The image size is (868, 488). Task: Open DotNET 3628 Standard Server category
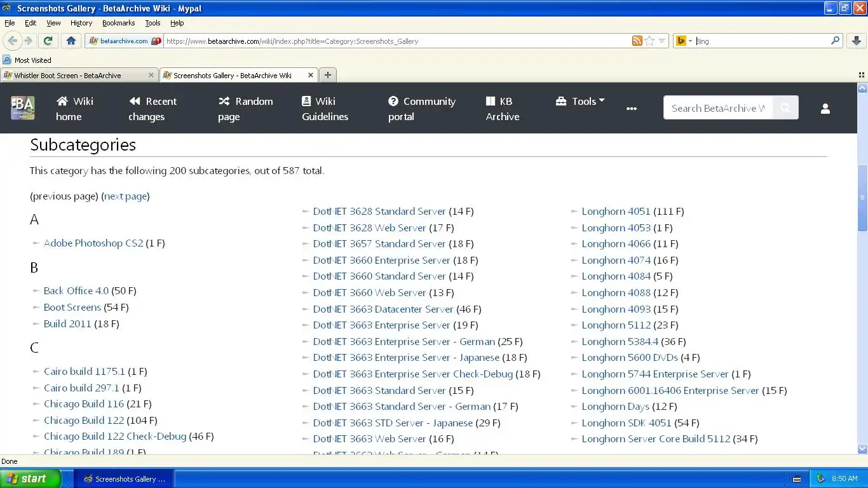point(379,212)
